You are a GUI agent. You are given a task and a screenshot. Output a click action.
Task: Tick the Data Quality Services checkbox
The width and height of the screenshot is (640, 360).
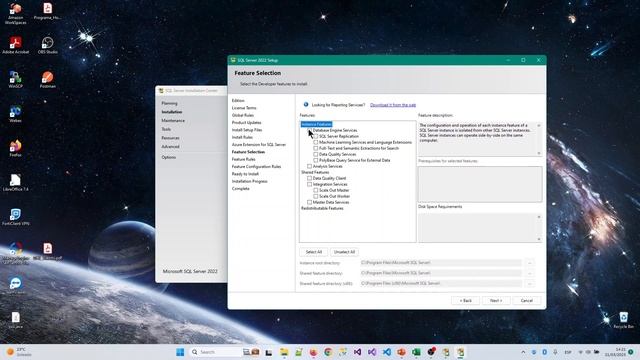tap(316, 154)
